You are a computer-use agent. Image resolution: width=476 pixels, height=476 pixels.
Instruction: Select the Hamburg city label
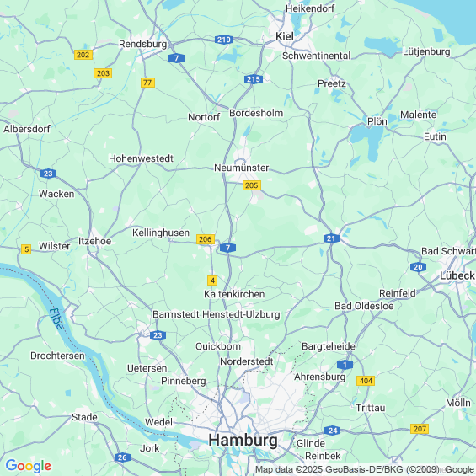(x=243, y=440)
